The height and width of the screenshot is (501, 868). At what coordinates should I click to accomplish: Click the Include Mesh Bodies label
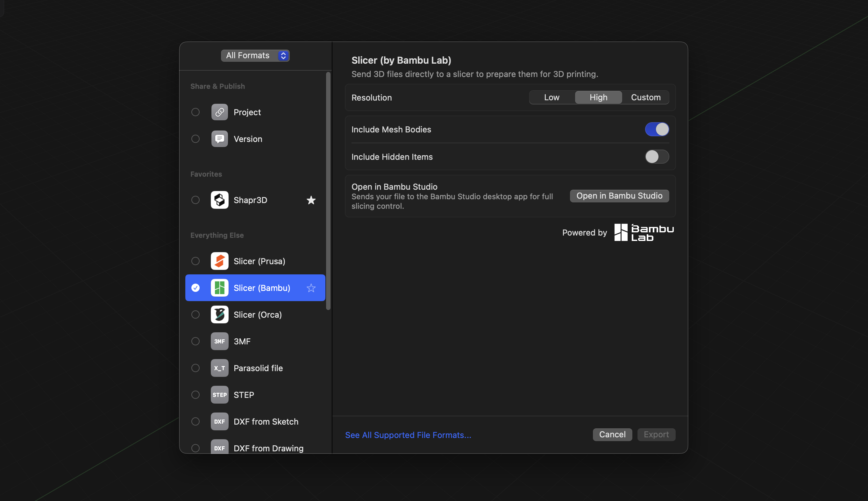pyautogui.click(x=391, y=129)
